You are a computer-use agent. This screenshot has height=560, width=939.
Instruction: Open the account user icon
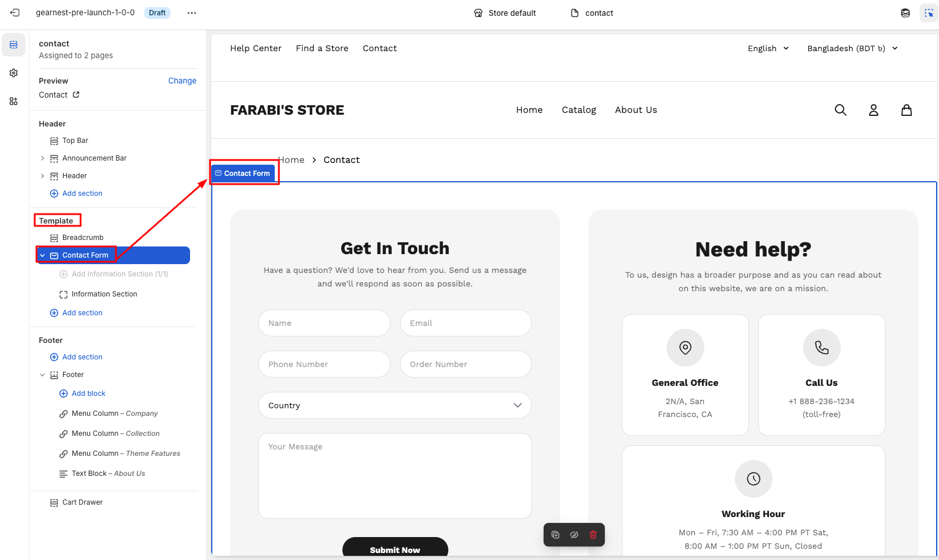click(x=873, y=110)
